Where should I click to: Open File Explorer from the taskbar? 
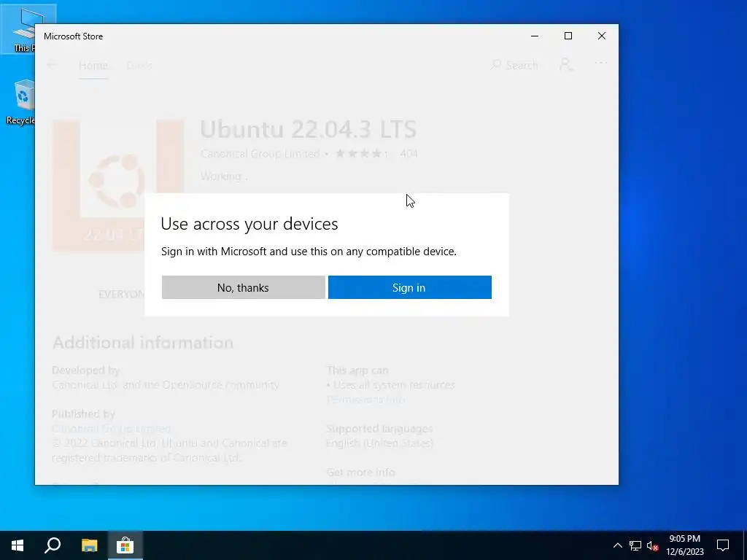[x=89, y=545]
